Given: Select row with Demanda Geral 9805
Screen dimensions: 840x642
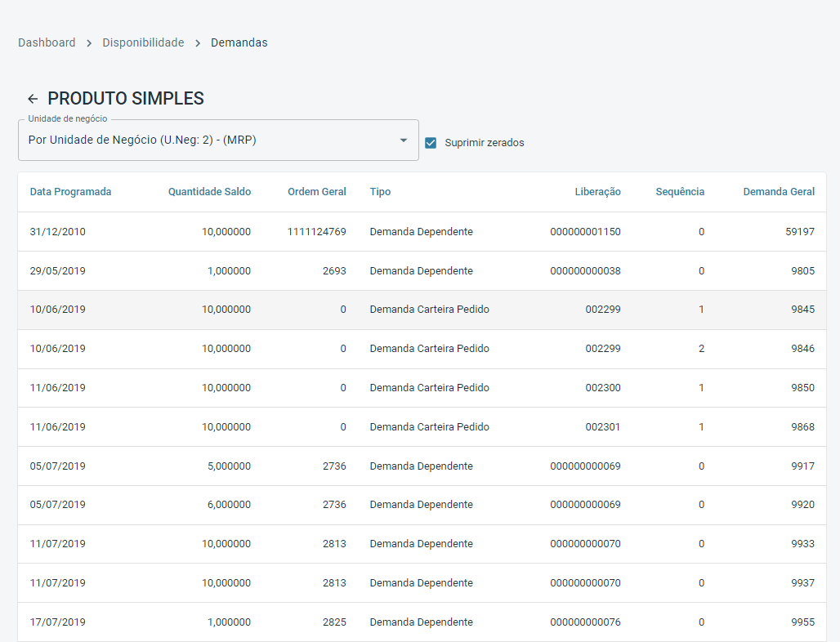Looking at the screenshot, I should (x=422, y=271).
